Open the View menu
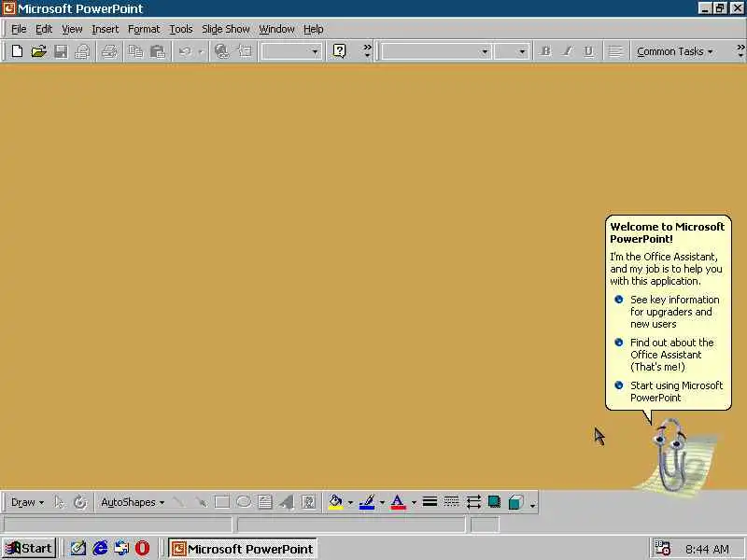Viewport: 747px width, 560px height. coord(72,29)
